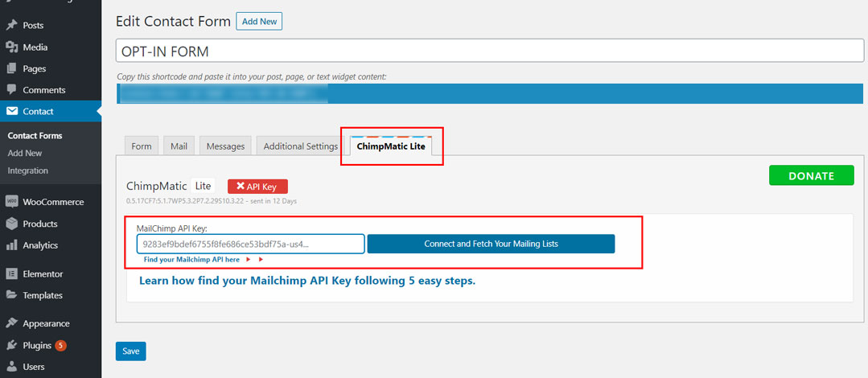868x378 pixels.
Task: Click the Elementor icon
Action: point(11,274)
